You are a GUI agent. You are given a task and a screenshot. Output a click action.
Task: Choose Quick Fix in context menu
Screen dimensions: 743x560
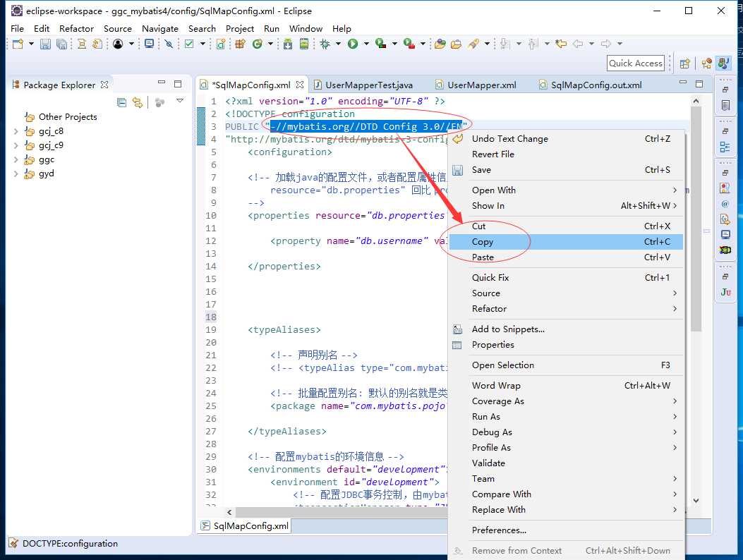(x=566, y=278)
